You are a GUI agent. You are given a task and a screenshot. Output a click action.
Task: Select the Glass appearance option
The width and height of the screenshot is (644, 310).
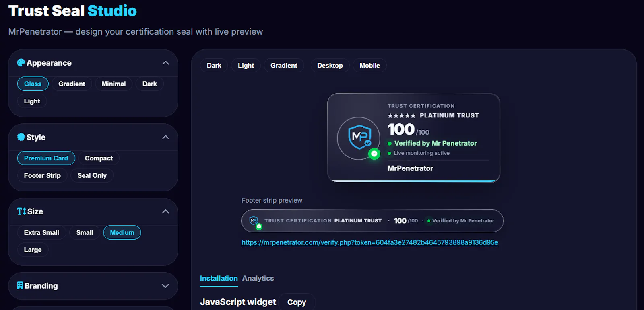tap(33, 84)
